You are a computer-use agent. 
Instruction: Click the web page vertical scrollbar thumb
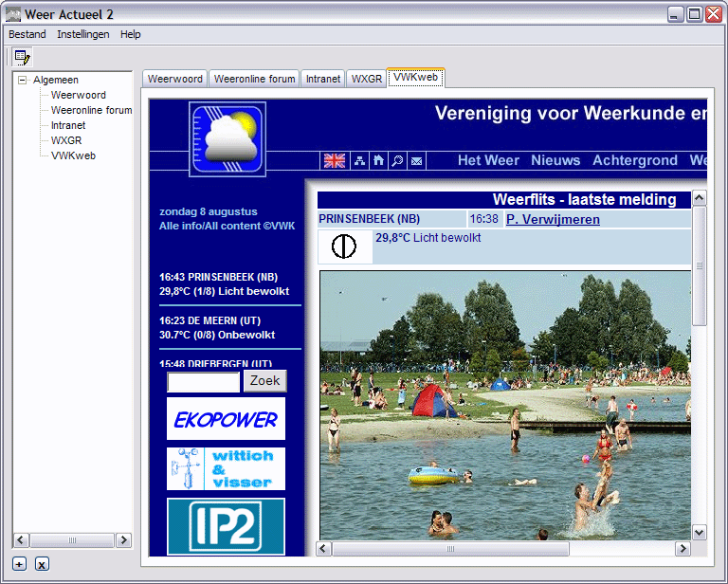[x=700, y=266]
